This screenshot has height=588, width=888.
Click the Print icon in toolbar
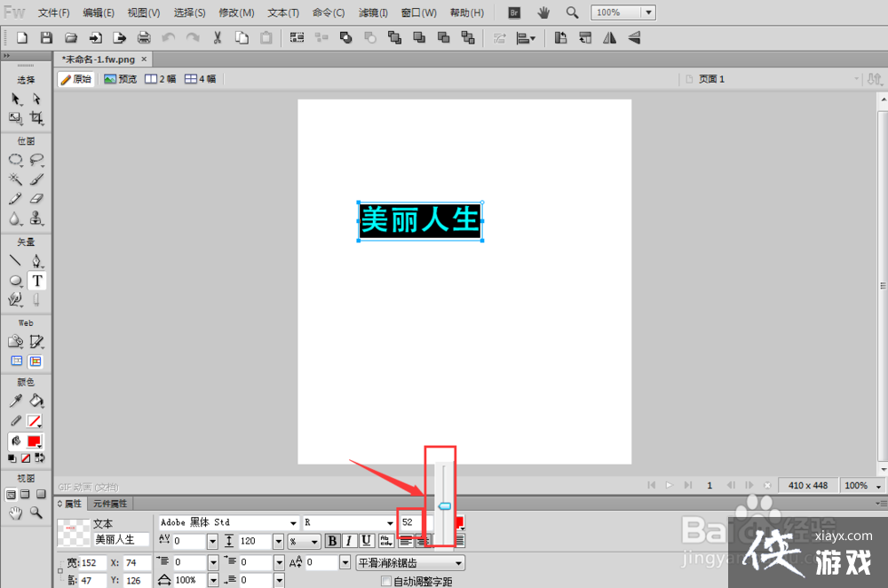click(144, 38)
